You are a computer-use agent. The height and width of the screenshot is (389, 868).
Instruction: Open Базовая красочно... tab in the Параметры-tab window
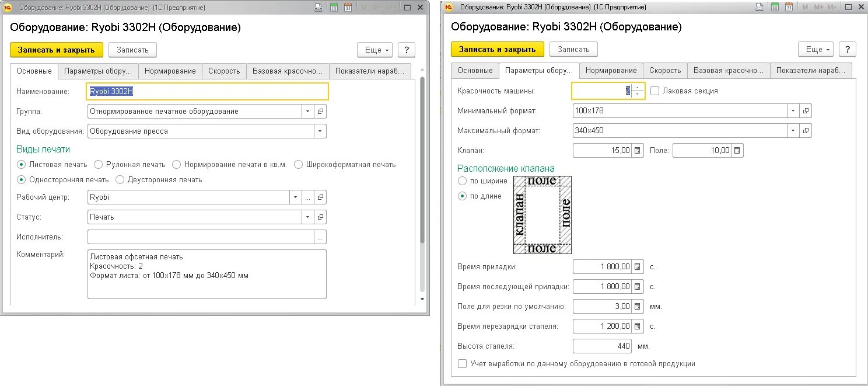click(728, 71)
